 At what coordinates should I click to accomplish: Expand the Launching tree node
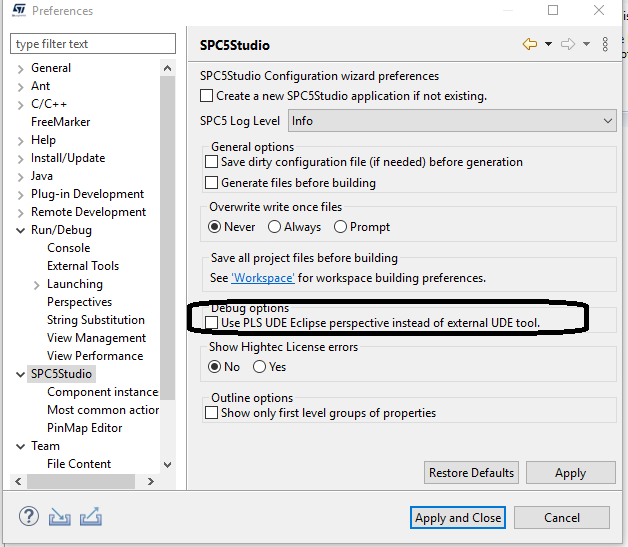pyautogui.click(x=36, y=285)
